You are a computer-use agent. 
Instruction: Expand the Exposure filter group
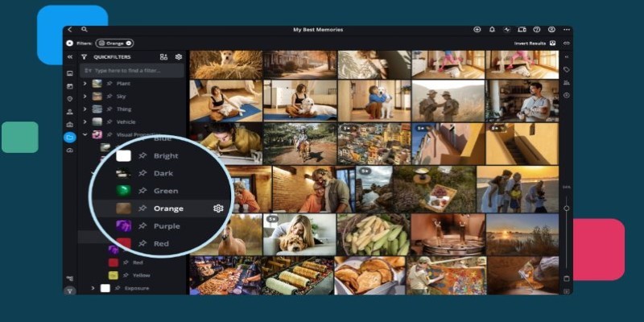[93, 287]
